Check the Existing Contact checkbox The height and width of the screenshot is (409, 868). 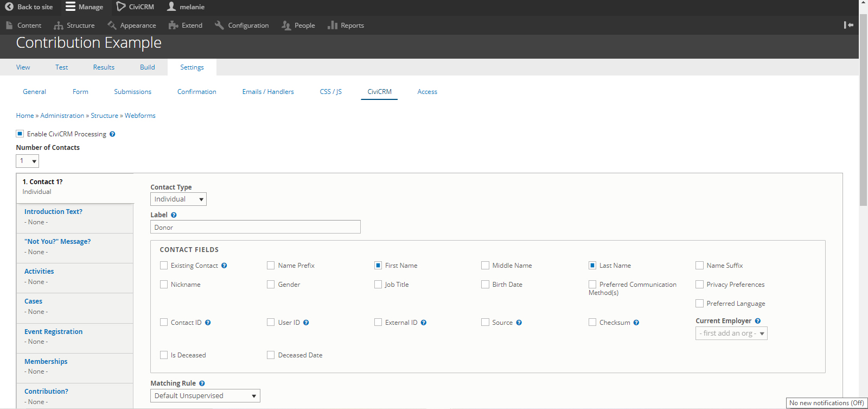[x=164, y=266]
